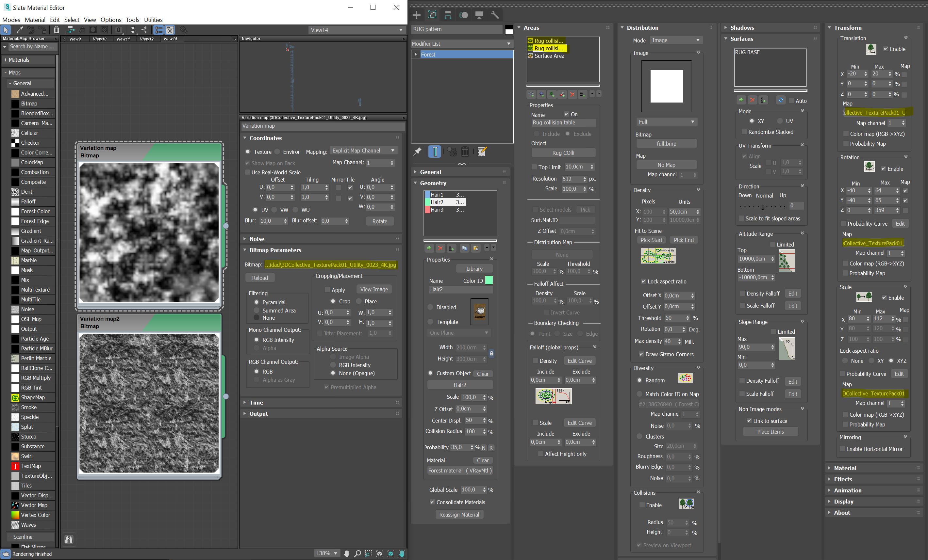Enable Horizontal Mirror checkbox
The height and width of the screenshot is (560, 928).
(x=842, y=449)
